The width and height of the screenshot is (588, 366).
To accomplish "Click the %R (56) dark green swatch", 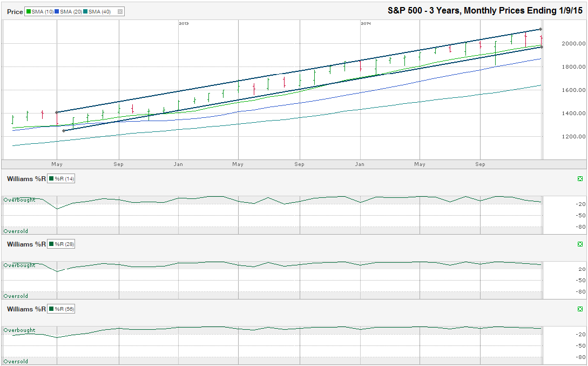I will [x=51, y=309].
